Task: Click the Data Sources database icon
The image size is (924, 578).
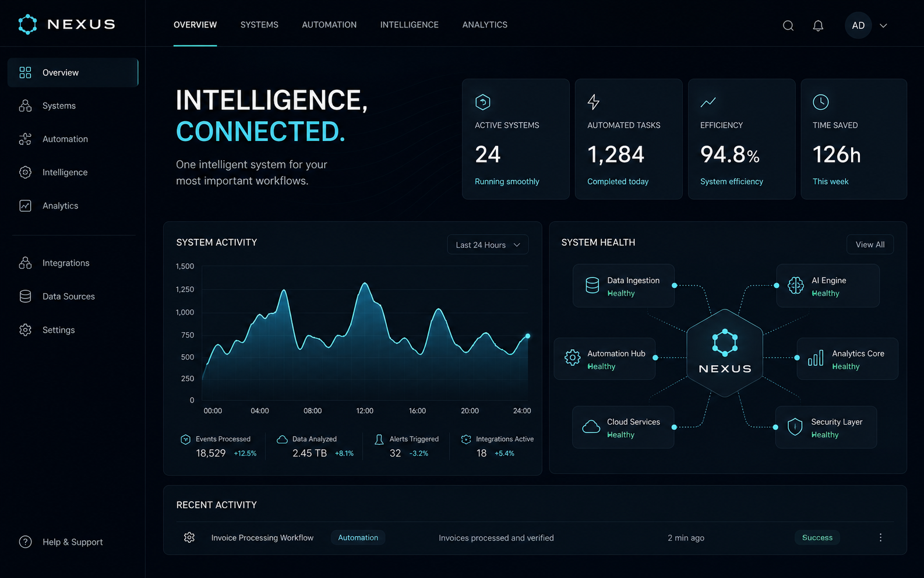Action: click(x=25, y=297)
